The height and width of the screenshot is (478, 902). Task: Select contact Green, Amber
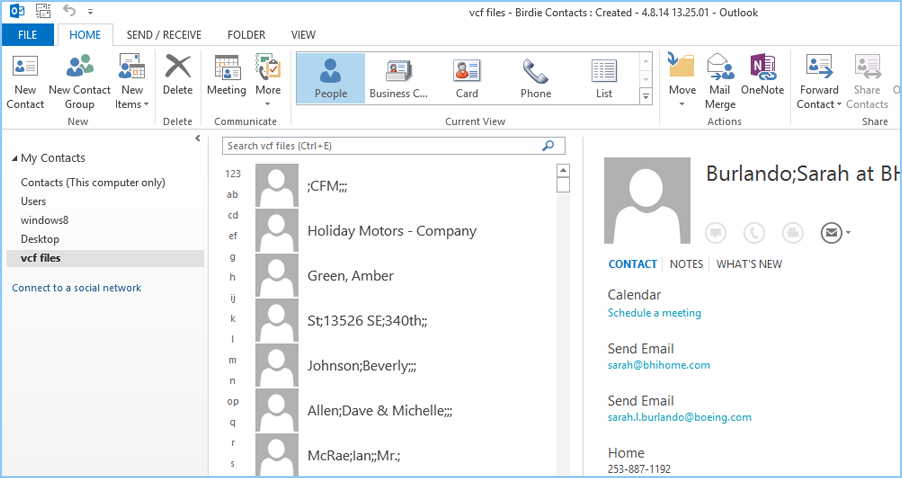404,276
